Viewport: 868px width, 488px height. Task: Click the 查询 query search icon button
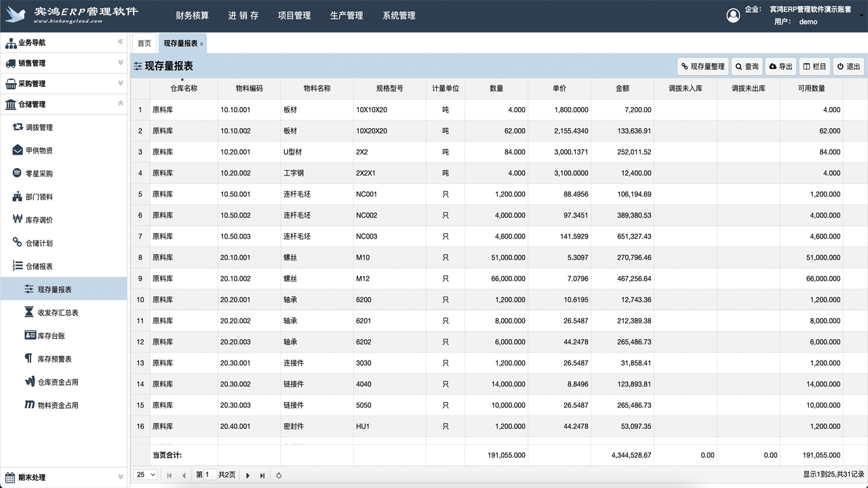[745, 66]
